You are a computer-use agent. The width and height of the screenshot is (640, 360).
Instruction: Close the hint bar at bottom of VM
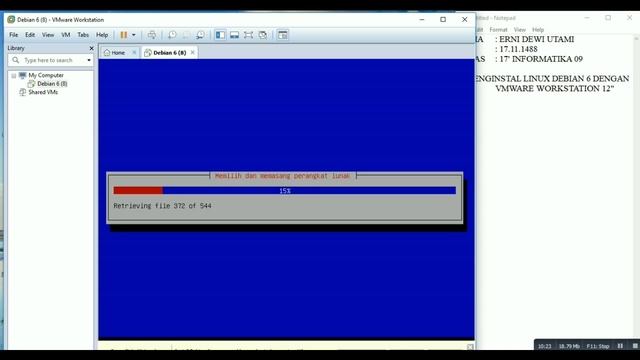(470, 347)
